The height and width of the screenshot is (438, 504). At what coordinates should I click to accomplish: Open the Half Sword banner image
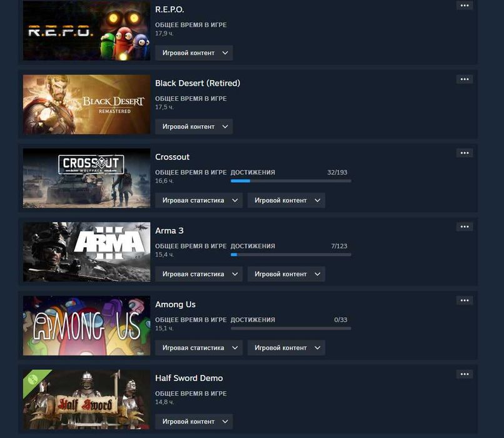point(86,399)
